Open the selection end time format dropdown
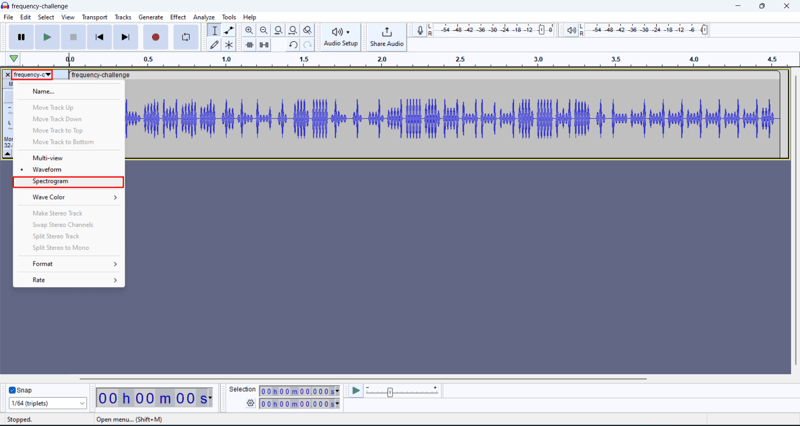 337,404
